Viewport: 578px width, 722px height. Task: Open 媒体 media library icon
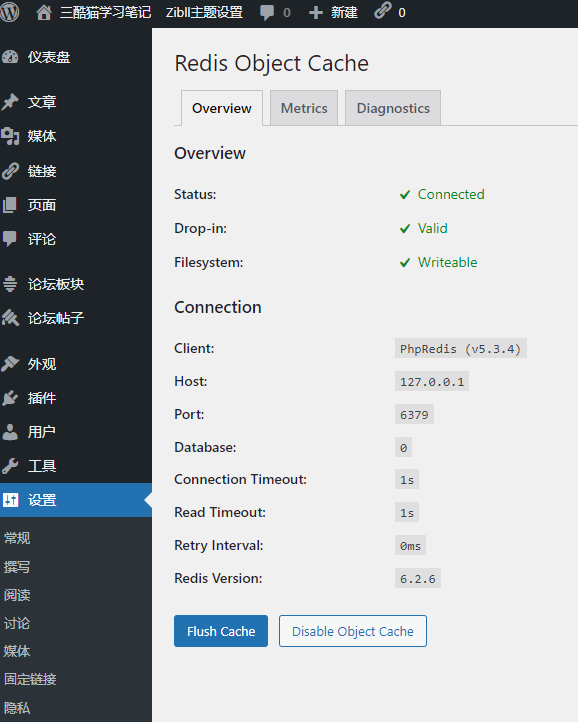10,136
